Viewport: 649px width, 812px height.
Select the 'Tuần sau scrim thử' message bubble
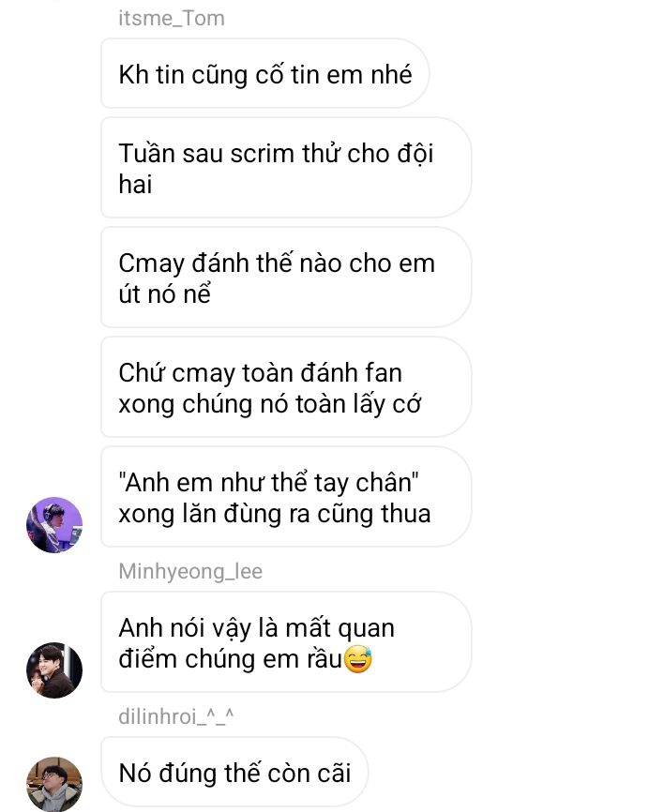point(286,168)
